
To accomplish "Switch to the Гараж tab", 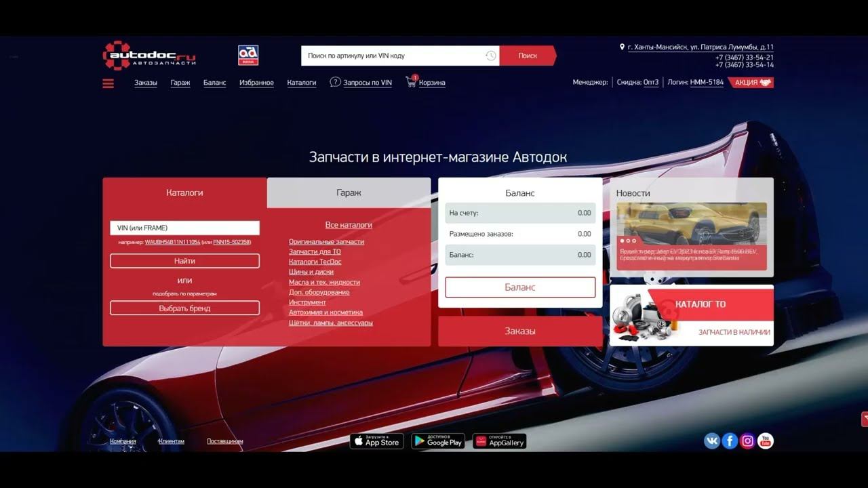I will click(x=349, y=192).
